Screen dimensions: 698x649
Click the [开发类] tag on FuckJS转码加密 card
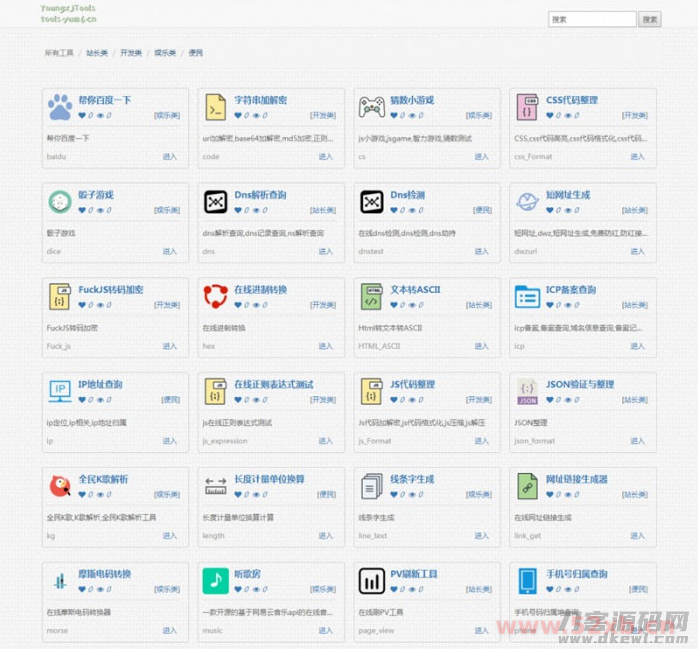[x=167, y=305]
